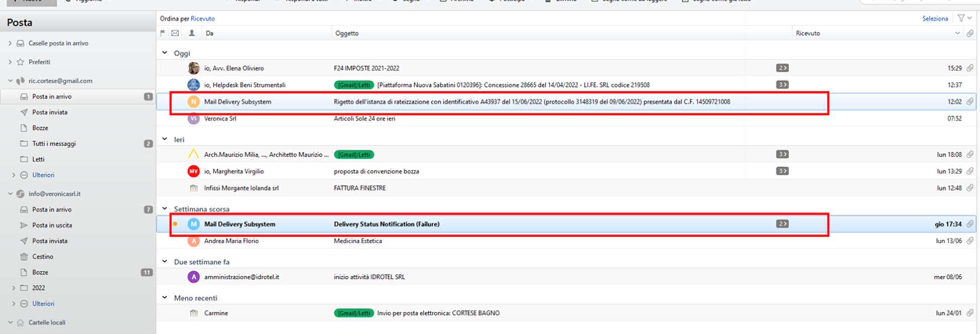Collapse the ric.cortese@gmail.com account
The image size is (980, 334).
10,80
